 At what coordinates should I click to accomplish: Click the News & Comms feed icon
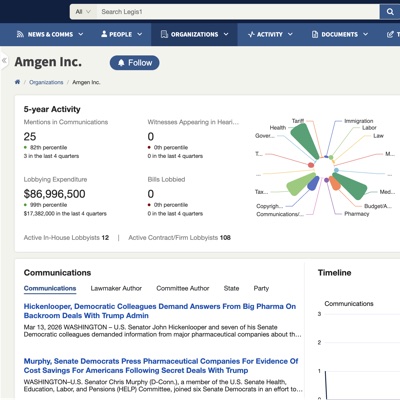tap(20, 34)
